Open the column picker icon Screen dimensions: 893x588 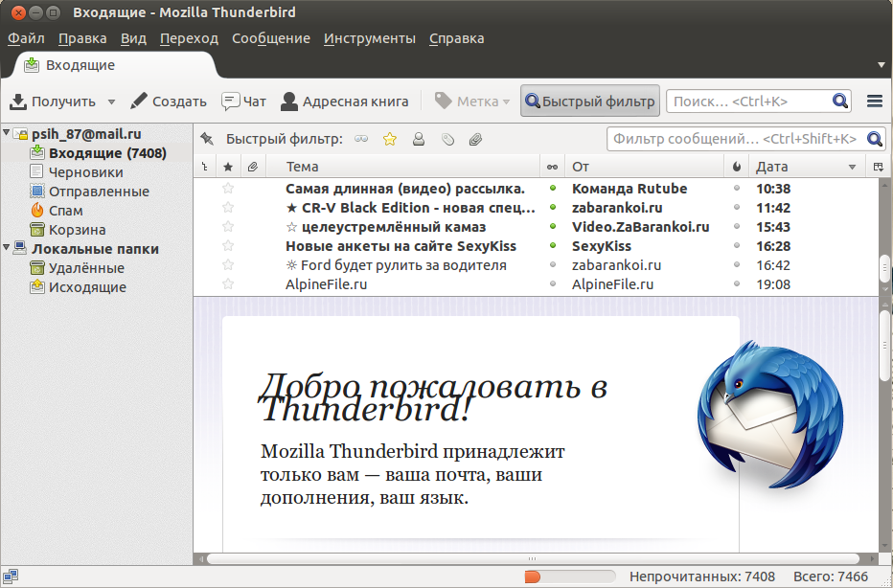coord(879,167)
